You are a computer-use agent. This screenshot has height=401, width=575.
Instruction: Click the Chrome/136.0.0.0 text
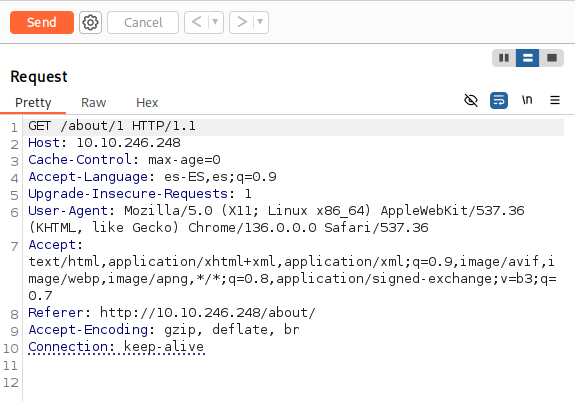[x=252, y=228]
